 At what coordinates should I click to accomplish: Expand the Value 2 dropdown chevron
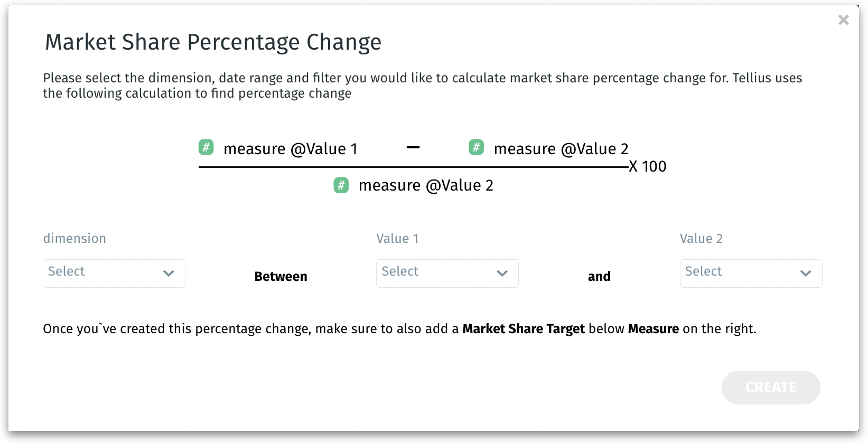[805, 274]
